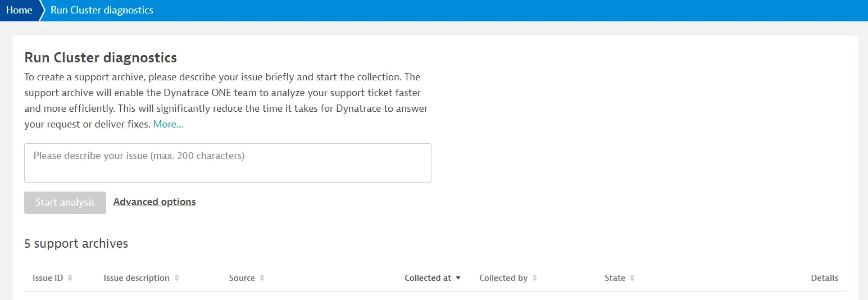Focus the issue description text box

pos(228,163)
